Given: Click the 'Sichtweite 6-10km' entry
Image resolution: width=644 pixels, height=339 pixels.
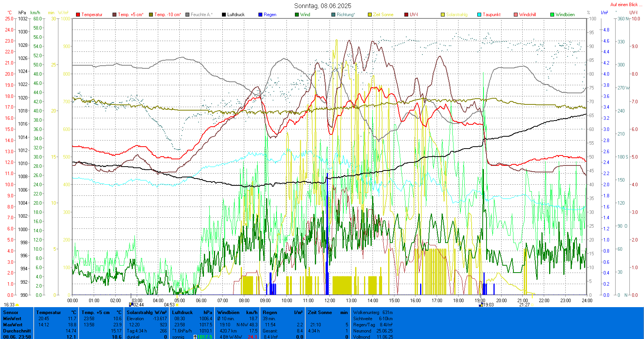Looking at the screenshot, I should pyautogui.click(x=373, y=319).
